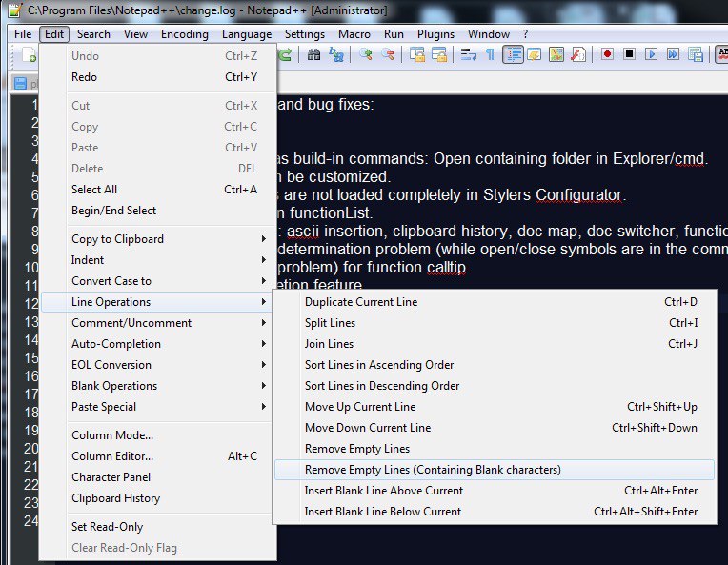The image size is (728, 565).
Task: Choose Duplicate Current Line
Action: pyautogui.click(x=495, y=302)
